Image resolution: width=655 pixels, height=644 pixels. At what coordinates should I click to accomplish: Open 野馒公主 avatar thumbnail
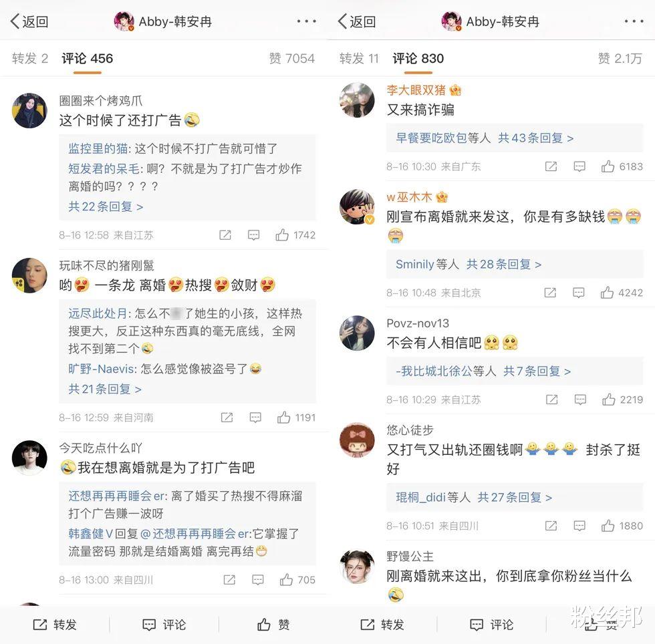click(x=357, y=567)
